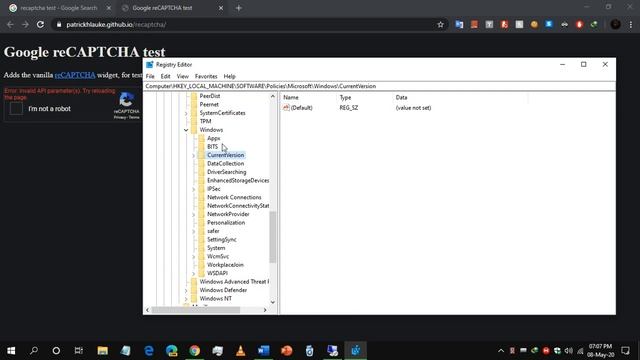Open the Chrome profile avatar
The image size is (640, 360).
click(616, 24)
